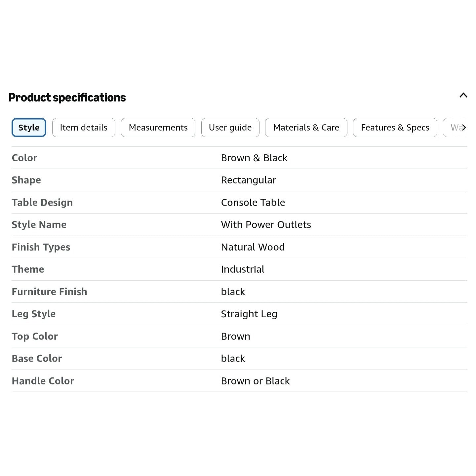Image resolution: width=476 pixels, height=476 pixels.
Task: Click the Product specifications heading
Action: (x=67, y=98)
